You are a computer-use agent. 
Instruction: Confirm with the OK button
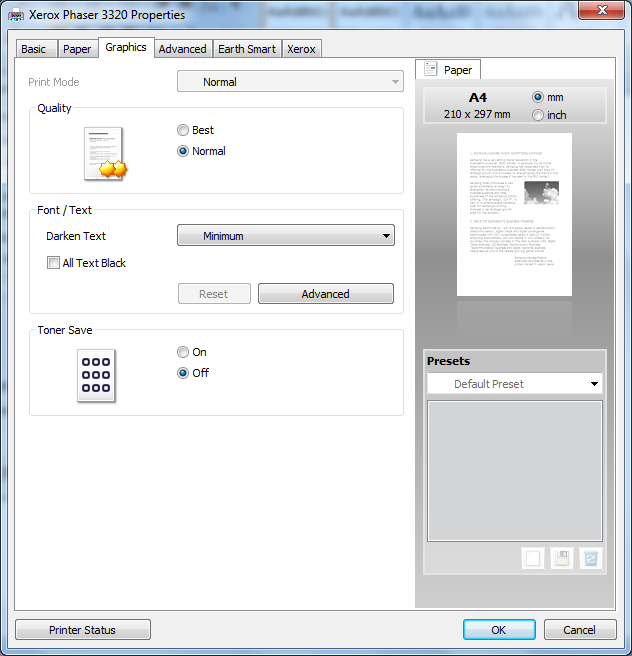499,630
